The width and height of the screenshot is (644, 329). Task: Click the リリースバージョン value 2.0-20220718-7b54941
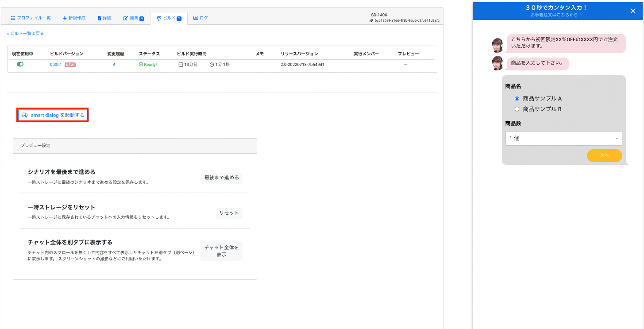coord(302,65)
